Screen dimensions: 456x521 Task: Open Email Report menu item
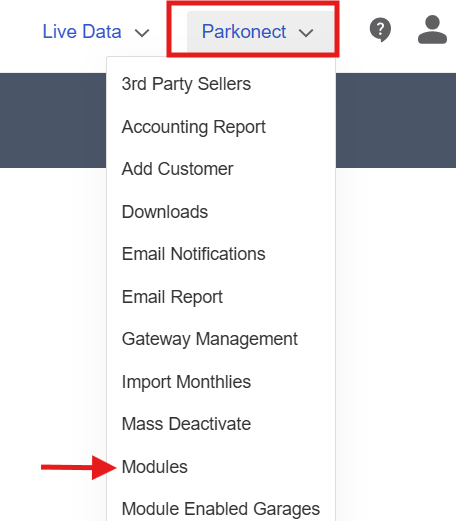172,297
